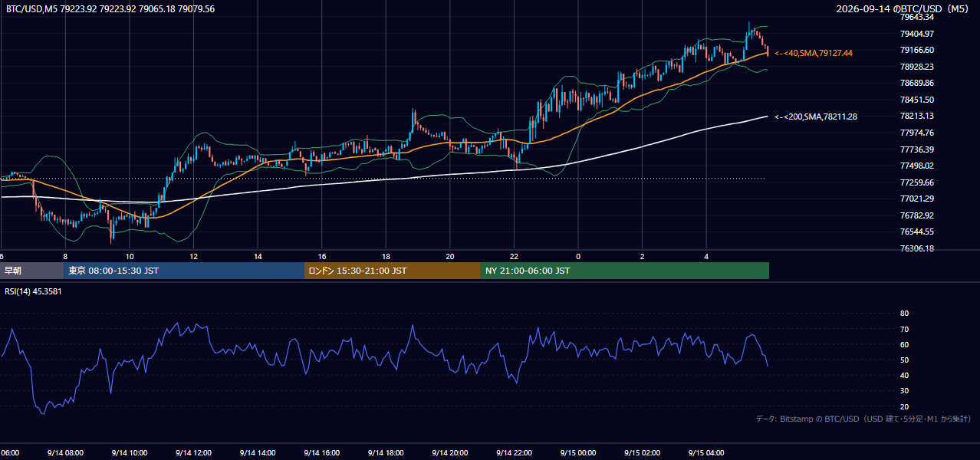Click price axis value 76544.55
The height and width of the screenshot is (460, 980).
tap(916, 232)
